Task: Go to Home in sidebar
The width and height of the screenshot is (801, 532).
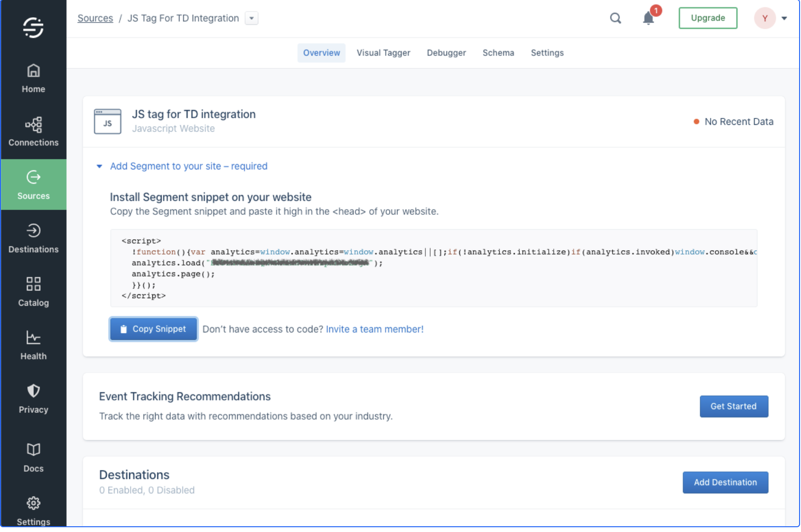Action: (33, 78)
